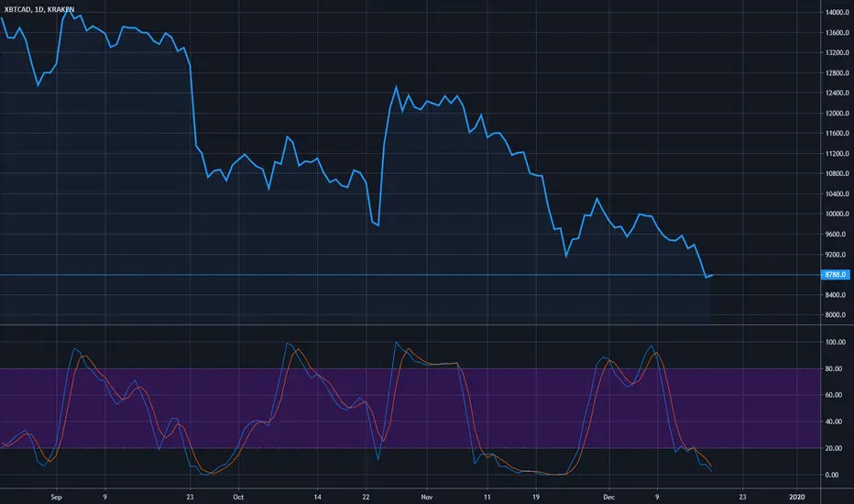
Task: Click the Nov date label on time axis
Action: click(427, 497)
